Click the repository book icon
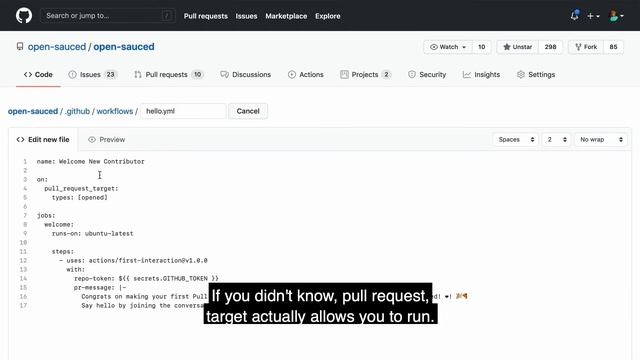 coord(20,47)
